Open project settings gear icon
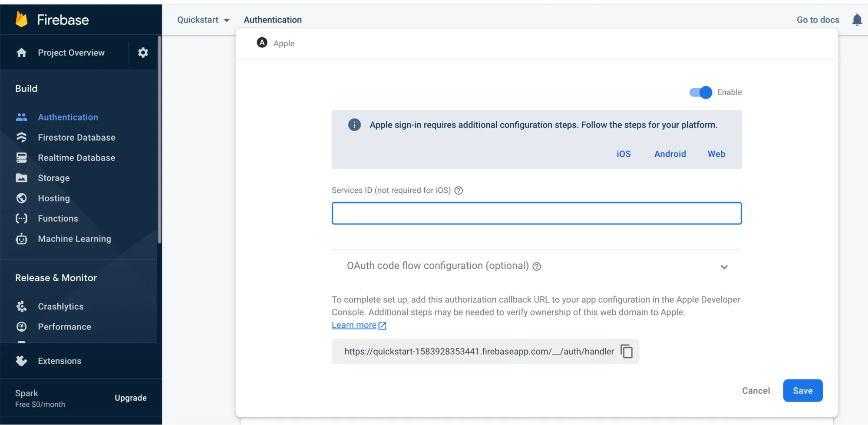This screenshot has height=425, width=868. pyautogui.click(x=143, y=53)
